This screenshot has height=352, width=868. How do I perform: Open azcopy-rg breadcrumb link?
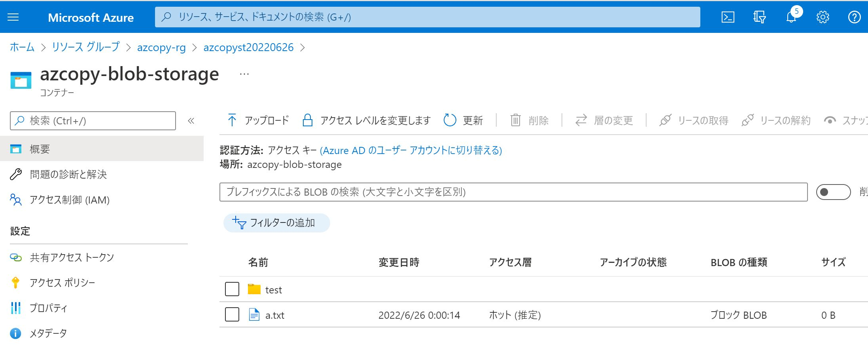[161, 48]
